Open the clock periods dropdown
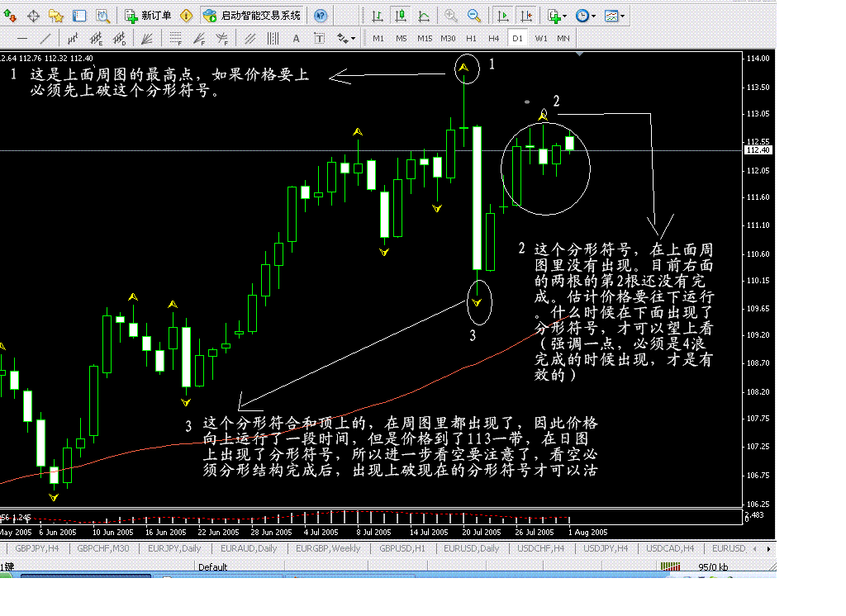 [586, 16]
